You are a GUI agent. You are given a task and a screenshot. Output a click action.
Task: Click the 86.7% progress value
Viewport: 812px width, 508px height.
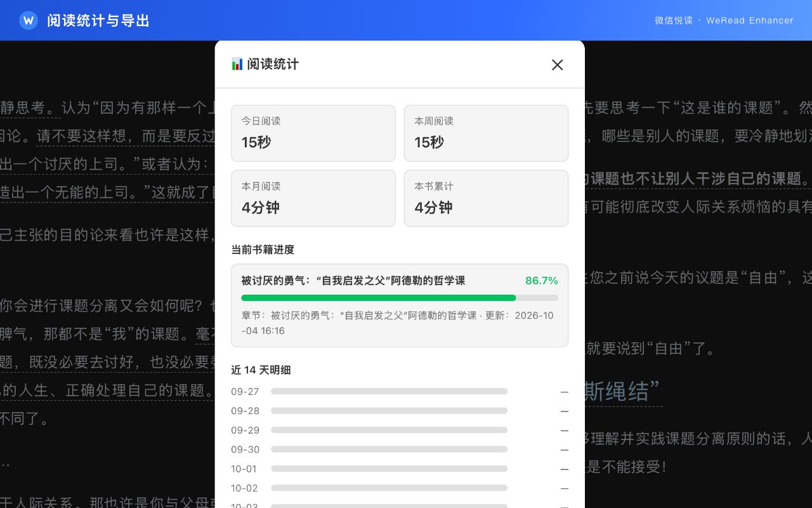point(541,281)
